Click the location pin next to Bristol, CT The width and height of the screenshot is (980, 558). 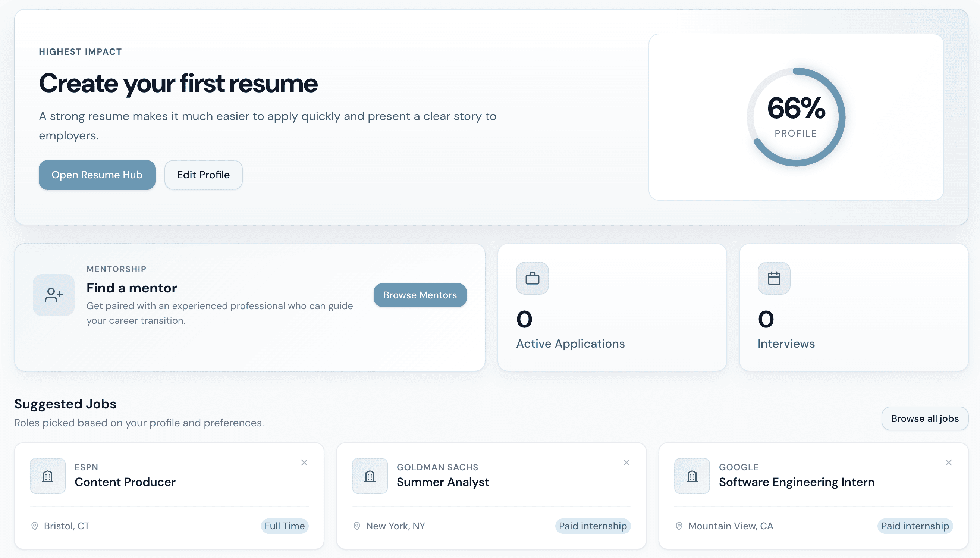coord(34,526)
